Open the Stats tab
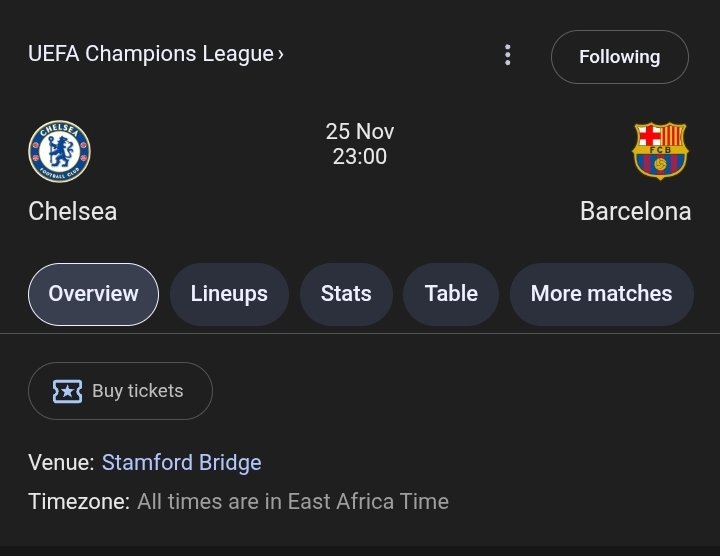This screenshot has width=720, height=556. [346, 294]
